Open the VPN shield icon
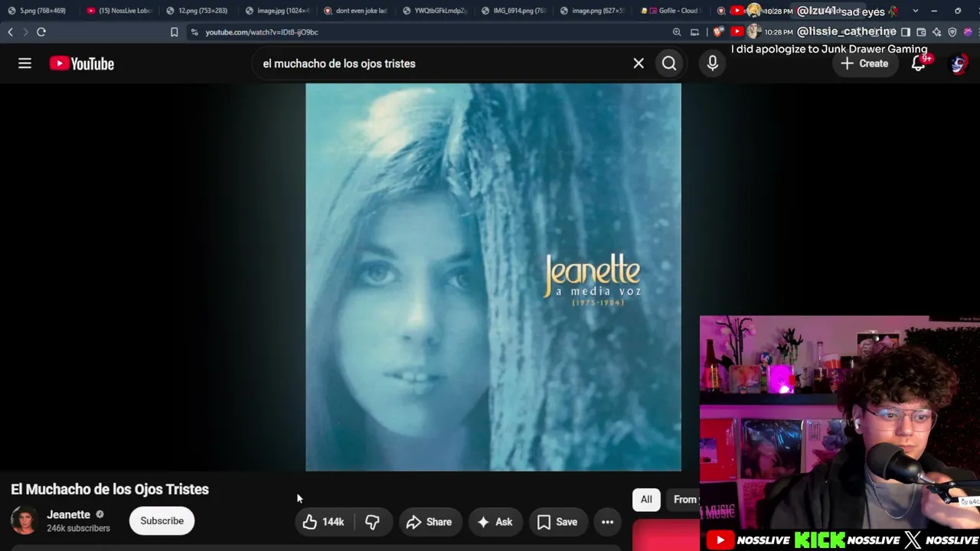 point(952,32)
